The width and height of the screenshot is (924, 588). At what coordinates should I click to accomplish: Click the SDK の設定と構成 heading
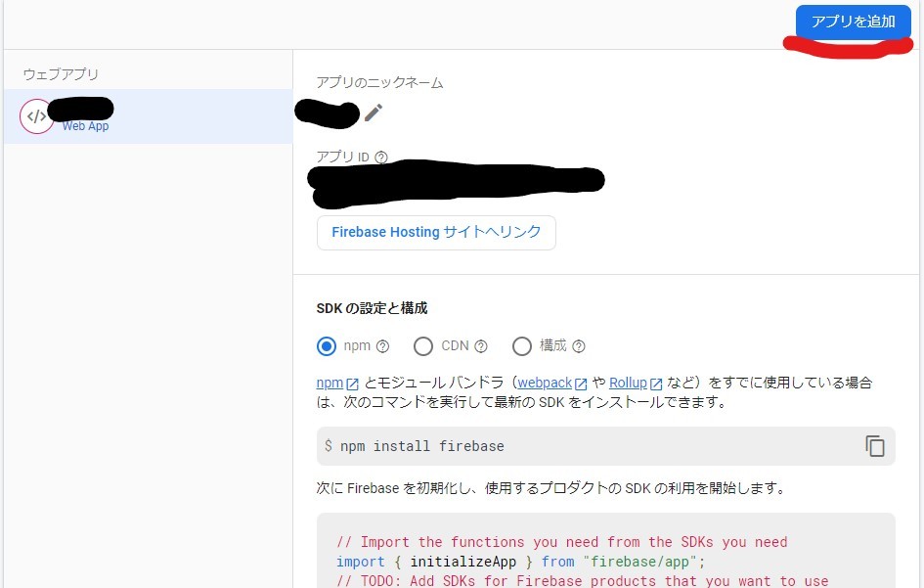(372, 308)
